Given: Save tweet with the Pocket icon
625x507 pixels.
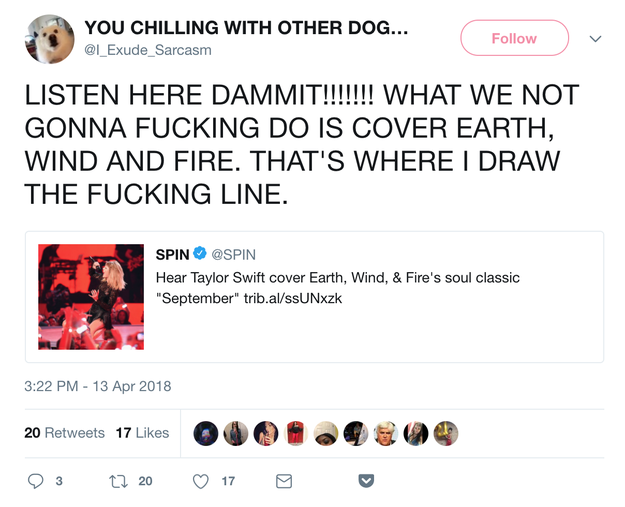Looking at the screenshot, I should point(366,481).
